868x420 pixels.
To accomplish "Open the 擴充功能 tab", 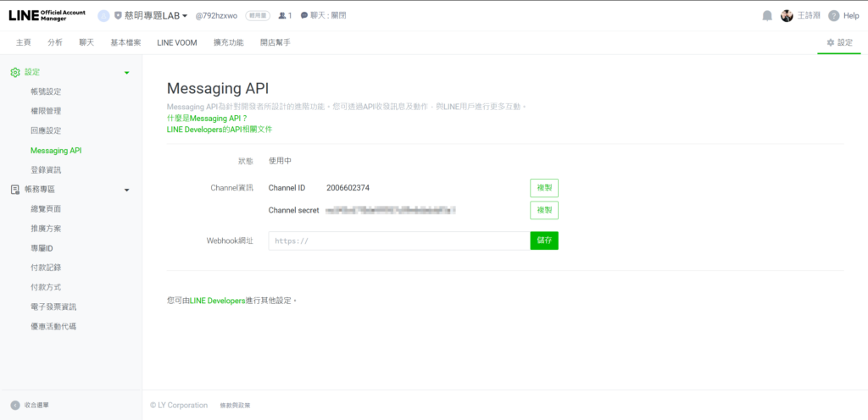I will [229, 42].
